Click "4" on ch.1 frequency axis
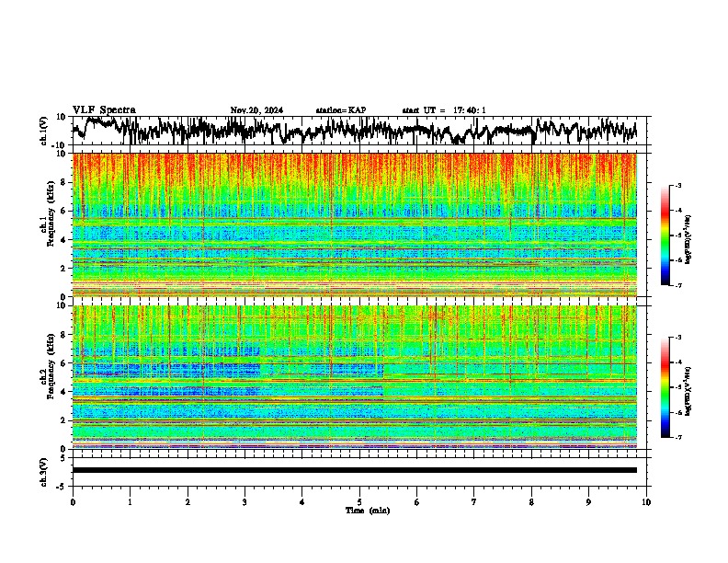 coord(63,240)
